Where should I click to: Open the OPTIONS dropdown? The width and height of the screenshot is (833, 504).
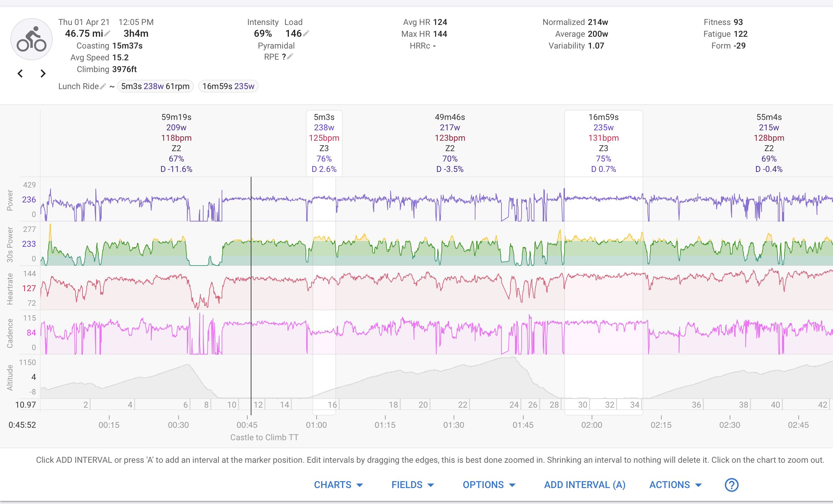[489, 485]
